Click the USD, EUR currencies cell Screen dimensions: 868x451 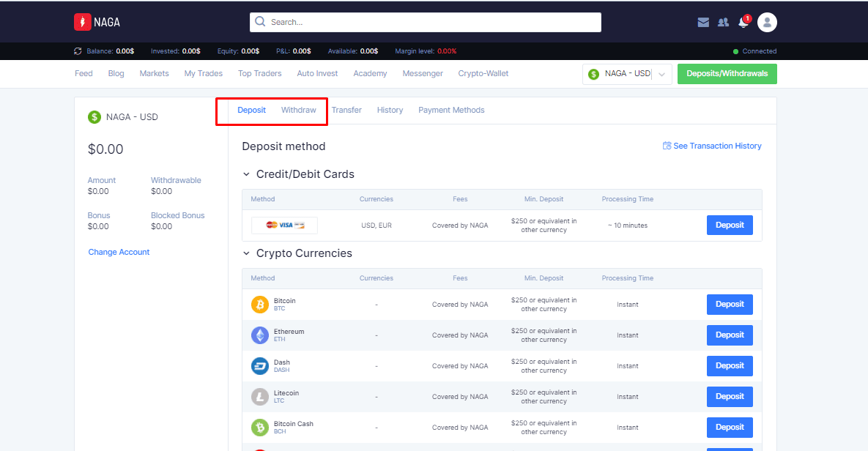tap(376, 225)
